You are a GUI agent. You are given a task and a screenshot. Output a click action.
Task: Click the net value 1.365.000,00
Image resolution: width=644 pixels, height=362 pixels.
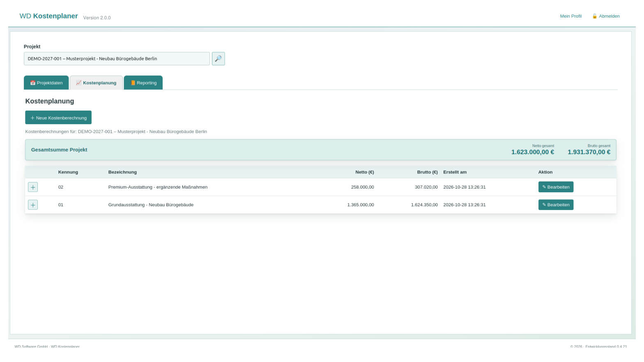click(361, 205)
